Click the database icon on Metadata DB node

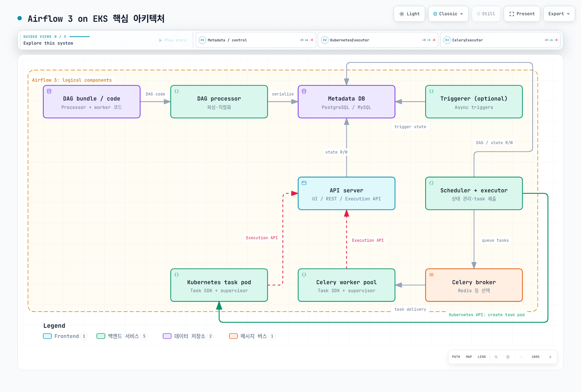(304, 91)
